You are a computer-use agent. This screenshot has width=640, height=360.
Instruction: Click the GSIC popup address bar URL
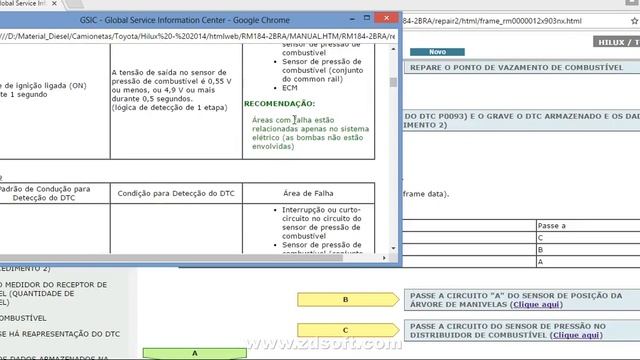[x=197, y=36]
